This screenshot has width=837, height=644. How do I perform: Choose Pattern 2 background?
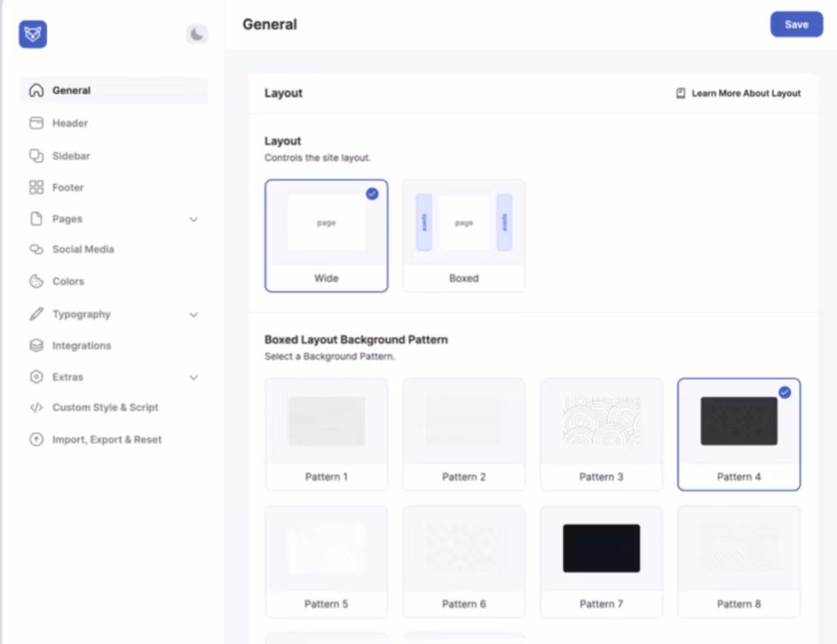tap(464, 434)
